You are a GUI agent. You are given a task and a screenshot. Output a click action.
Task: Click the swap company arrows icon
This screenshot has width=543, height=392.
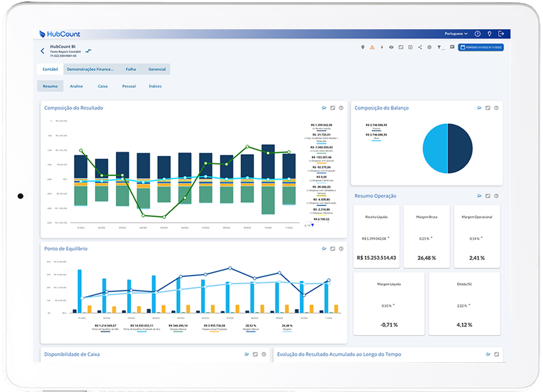(89, 50)
